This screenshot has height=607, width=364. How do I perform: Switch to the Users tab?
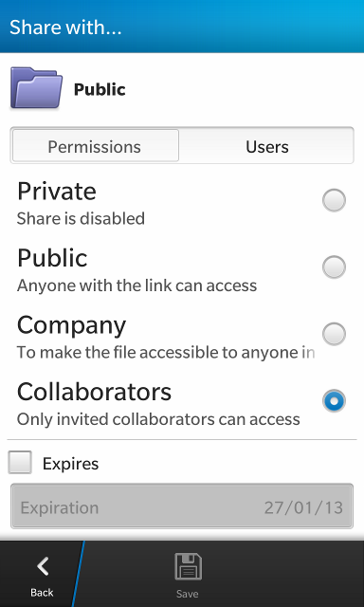(267, 146)
